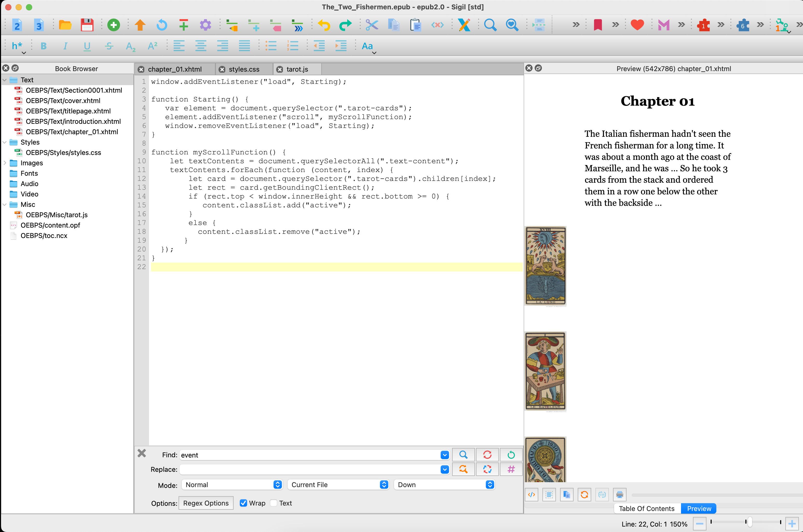Screen dimensions: 803x532
Task: Switch to the styles.css tab
Action: tap(244, 69)
